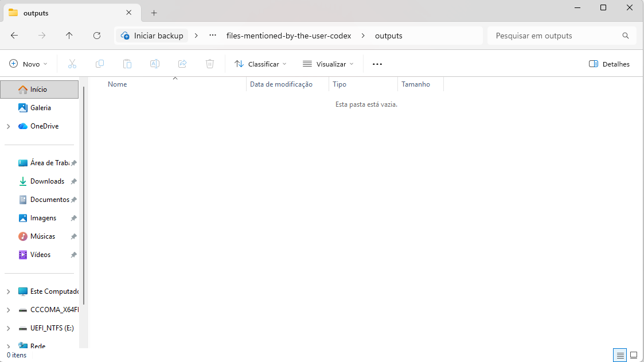This screenshot has width=644, height=362.
Task: Add a new tab
Action: [154, 13]
